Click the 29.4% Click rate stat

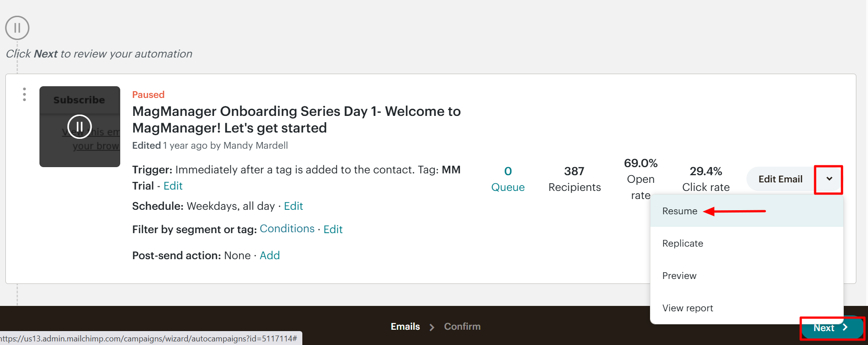(706, 179)
